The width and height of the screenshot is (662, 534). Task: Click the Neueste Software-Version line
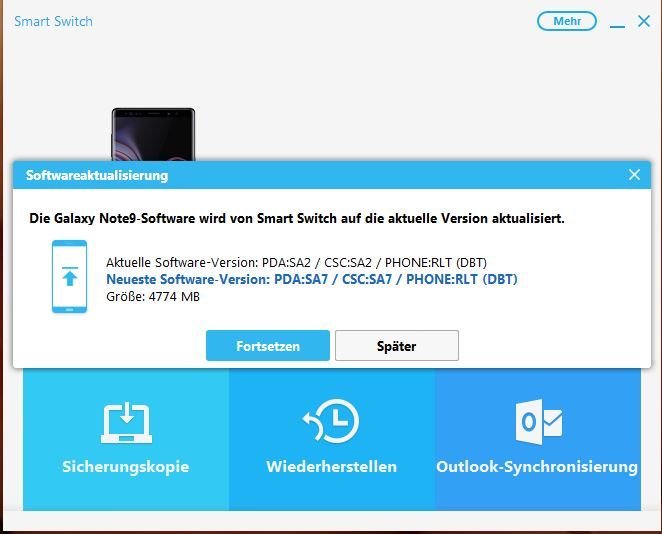click(x=312, y=279)
